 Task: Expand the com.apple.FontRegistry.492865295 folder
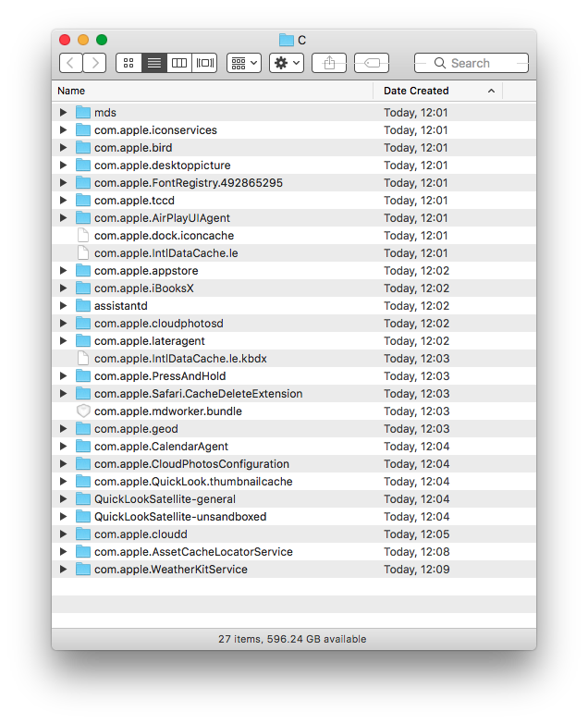tap(63, 182)
